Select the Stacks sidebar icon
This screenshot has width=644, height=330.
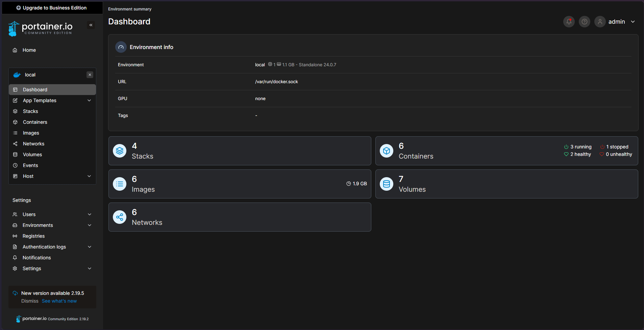(15, 111)
